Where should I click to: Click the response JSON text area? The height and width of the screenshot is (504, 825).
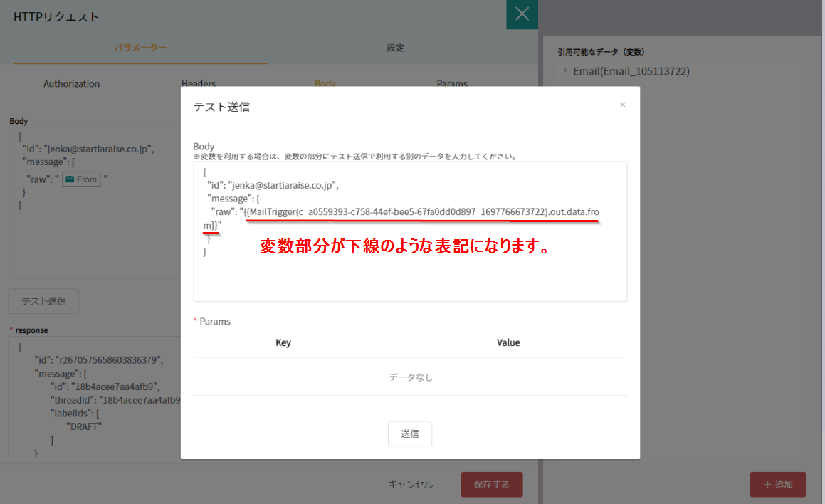click(x=95, y=397)
